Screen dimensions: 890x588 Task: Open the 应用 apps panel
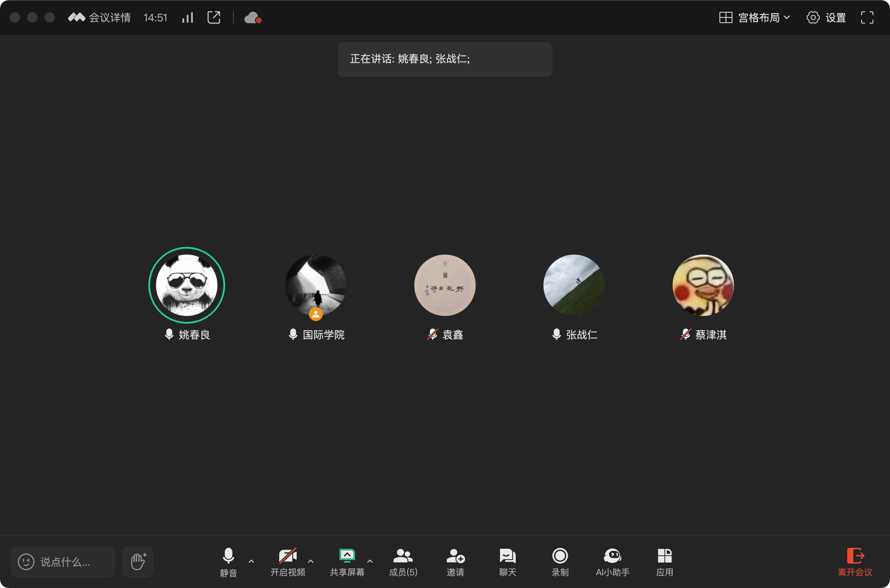pos(664,562)
